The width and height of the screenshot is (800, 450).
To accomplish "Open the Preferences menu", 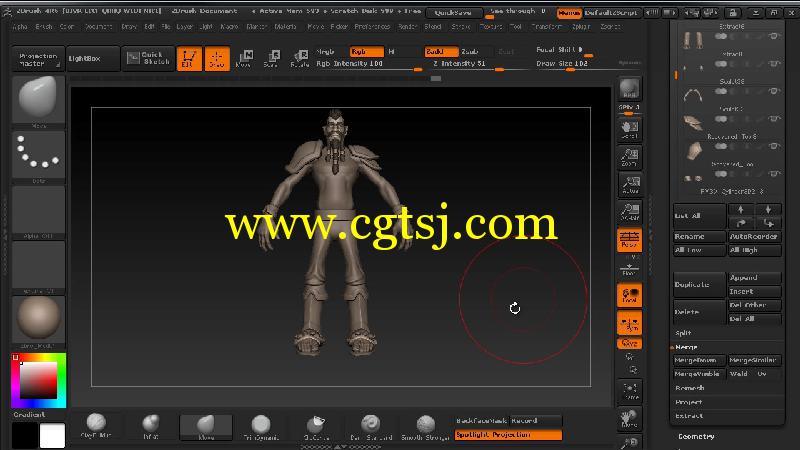I will 372,27.
